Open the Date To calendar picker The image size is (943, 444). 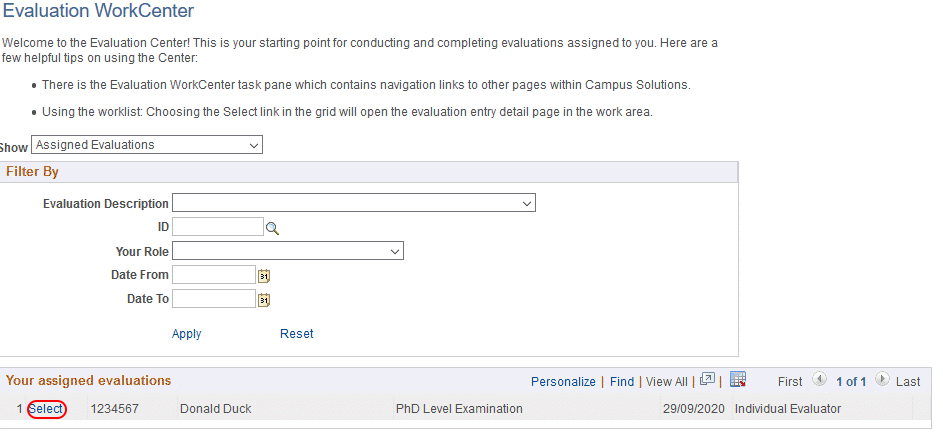[x=265, y=299]
